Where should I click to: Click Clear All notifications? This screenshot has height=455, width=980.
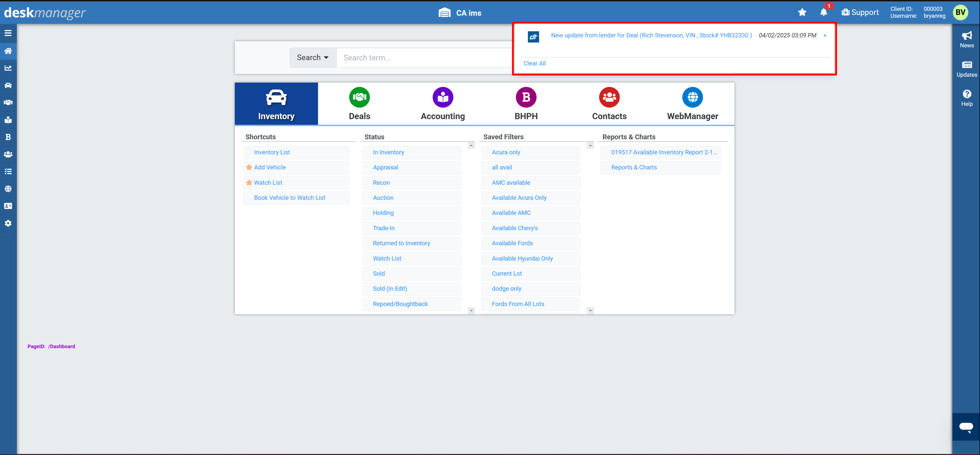tap(534, 63)
